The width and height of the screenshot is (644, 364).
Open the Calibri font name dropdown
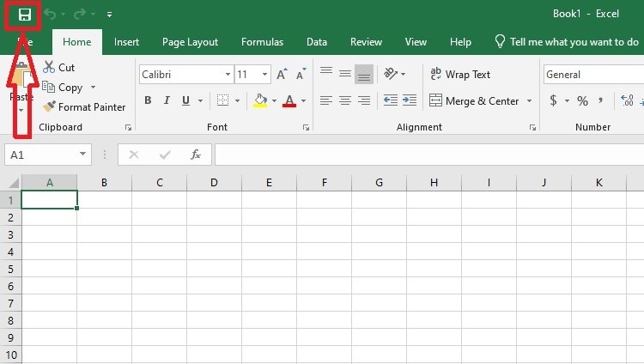228,75
